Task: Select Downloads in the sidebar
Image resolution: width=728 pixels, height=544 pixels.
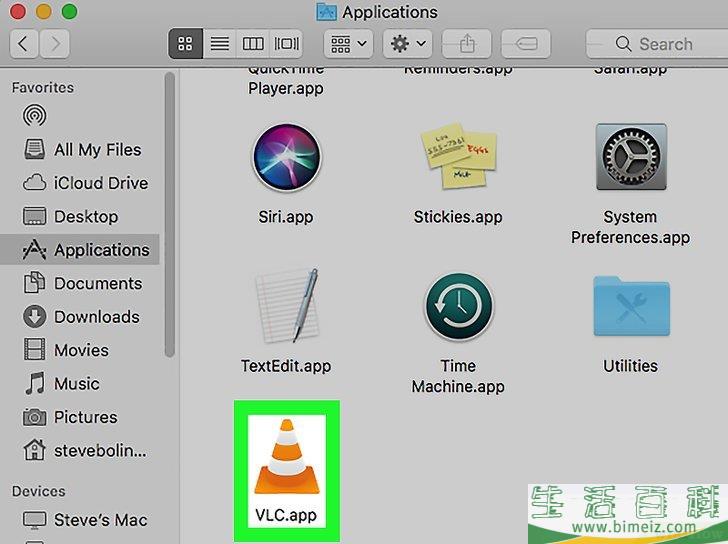Action: (96, 317)
